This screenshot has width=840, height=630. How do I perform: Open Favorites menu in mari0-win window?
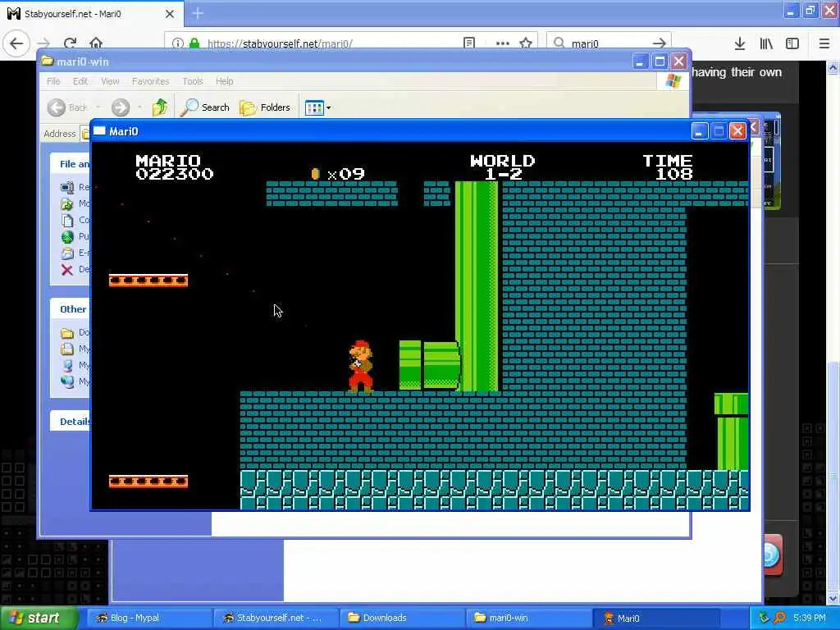(x=151, y=81)
